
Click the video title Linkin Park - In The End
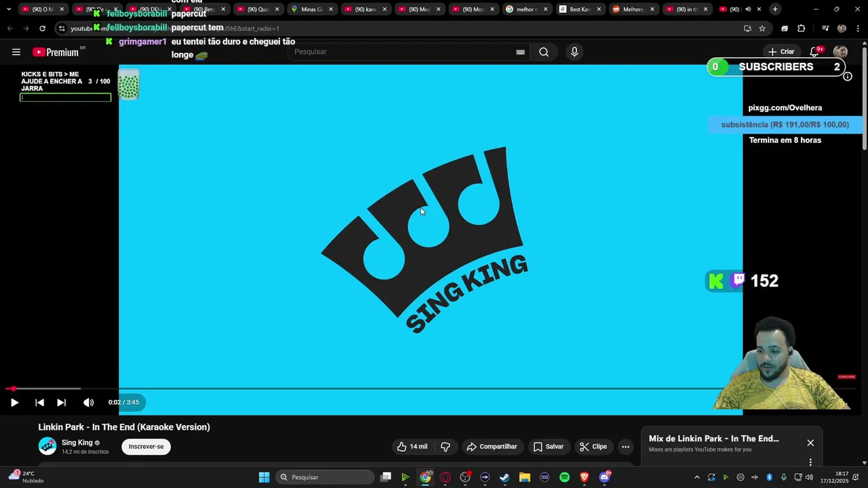point(124,427)
